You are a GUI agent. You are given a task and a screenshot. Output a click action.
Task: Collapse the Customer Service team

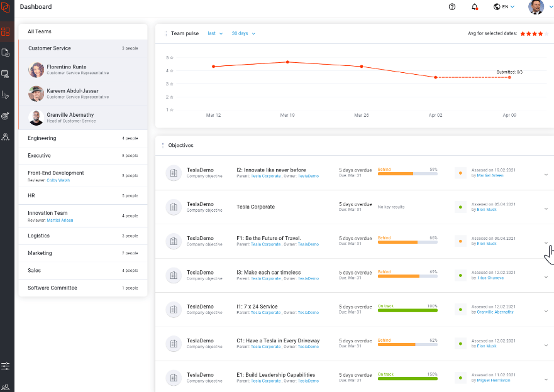[x=82, y=48]
